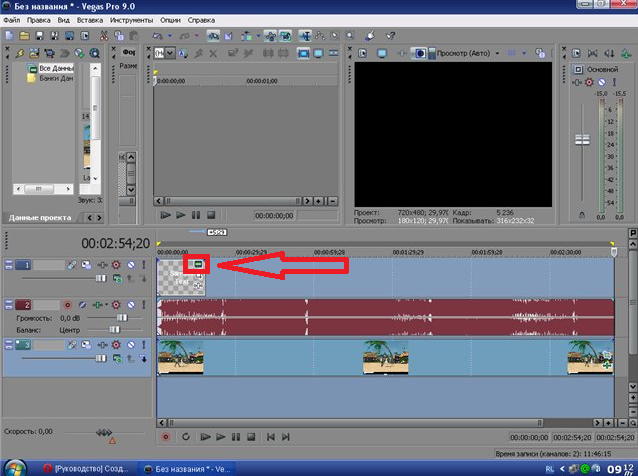638x476 pixels.
Task: Open track 1 track FX icon
Action: click(x=102, y=265)
